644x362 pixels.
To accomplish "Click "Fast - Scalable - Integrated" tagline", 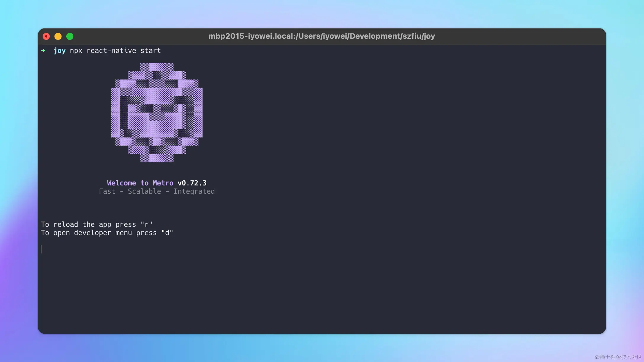I will pyautogui.click(x=157, y=191).
